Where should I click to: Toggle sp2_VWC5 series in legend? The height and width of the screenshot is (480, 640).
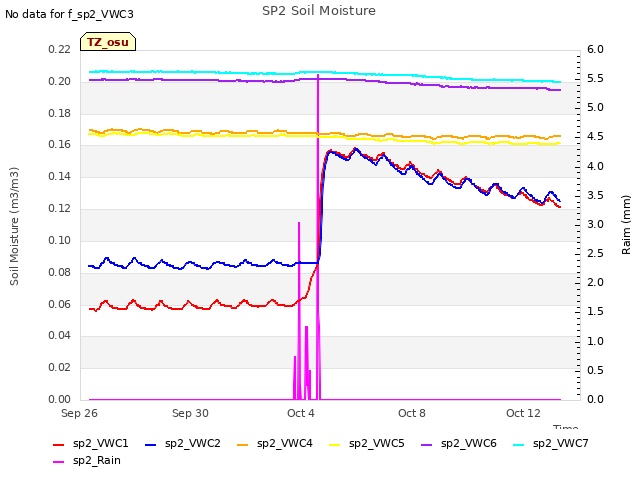tap(367, 444)
